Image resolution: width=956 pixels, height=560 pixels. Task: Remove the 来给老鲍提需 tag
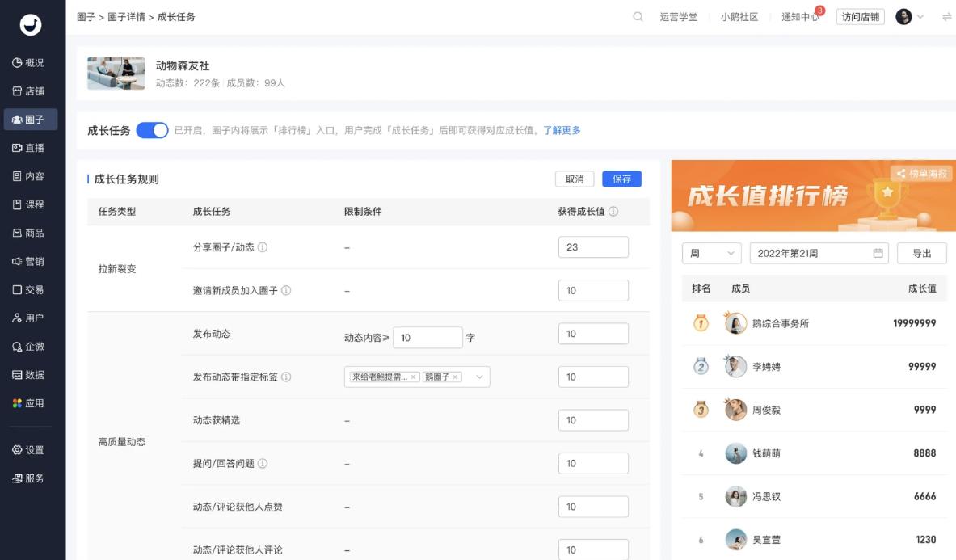tap(413, 377)
